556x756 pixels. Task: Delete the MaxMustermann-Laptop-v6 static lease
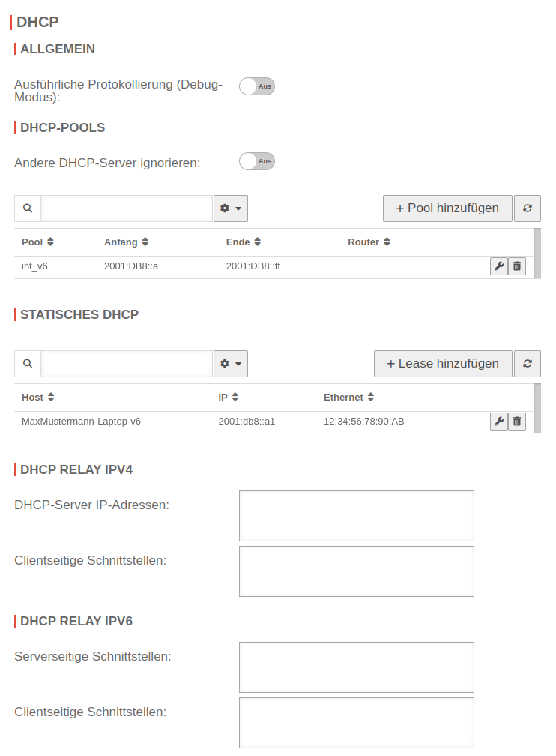tap(517, 421)
